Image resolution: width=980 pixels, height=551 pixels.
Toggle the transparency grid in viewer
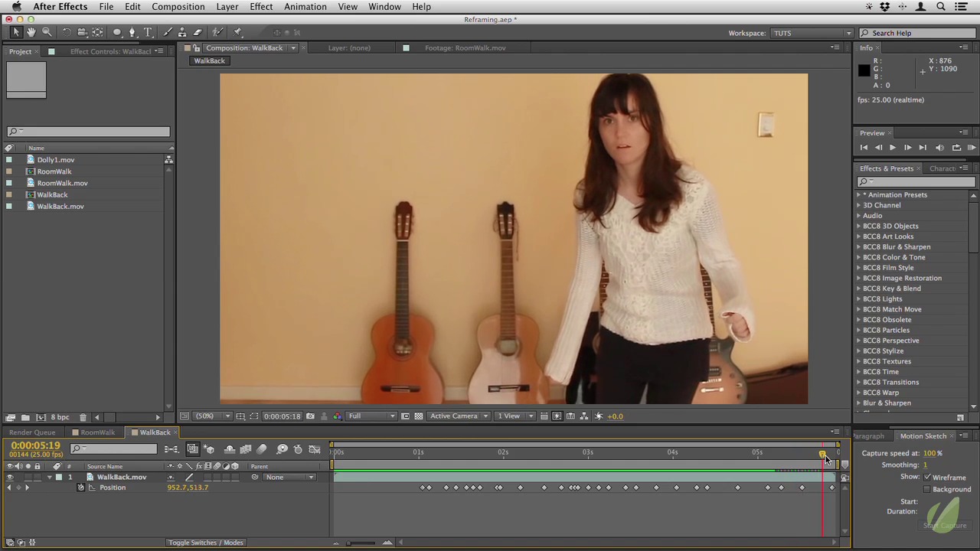418,416
